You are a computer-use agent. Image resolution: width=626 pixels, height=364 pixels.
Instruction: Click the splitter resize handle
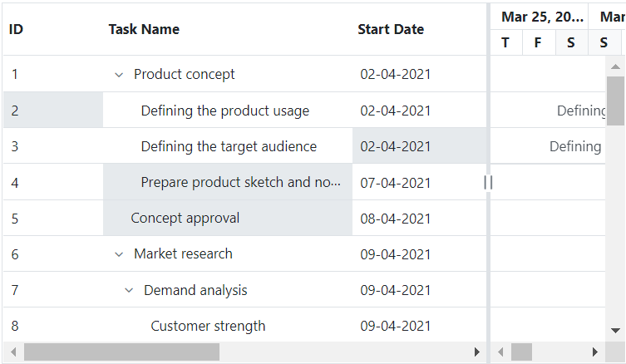489,182
